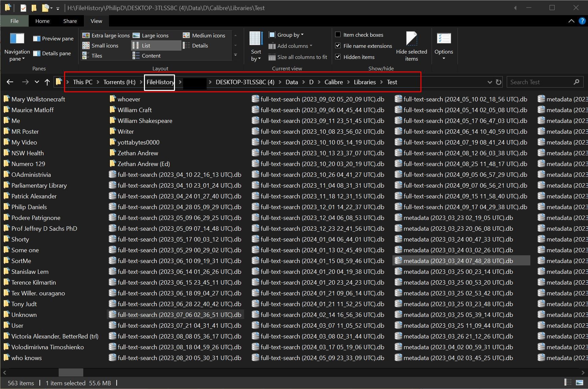The image size is (588, 389).
Task: Select the Tony Judt folder
Action: click(x=20, y=304)
